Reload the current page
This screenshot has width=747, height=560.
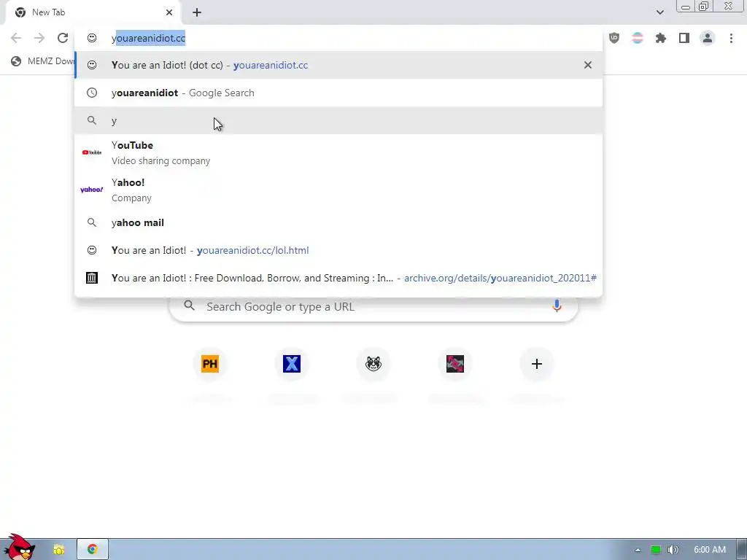pyautogui.click(x=63, y=38)
